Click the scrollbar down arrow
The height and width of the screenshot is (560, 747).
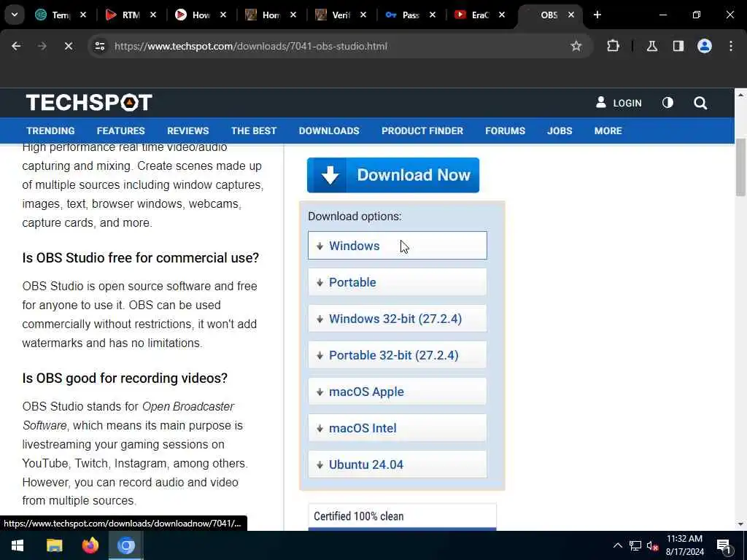pyautogui.click(x=740, y=524)
